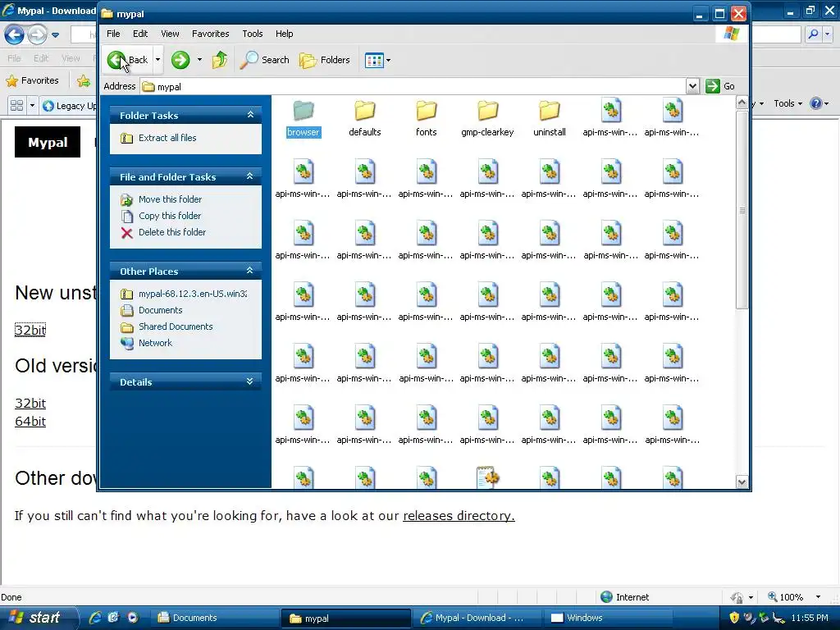Click the Network globe icon in Other Places

point(127,344)
